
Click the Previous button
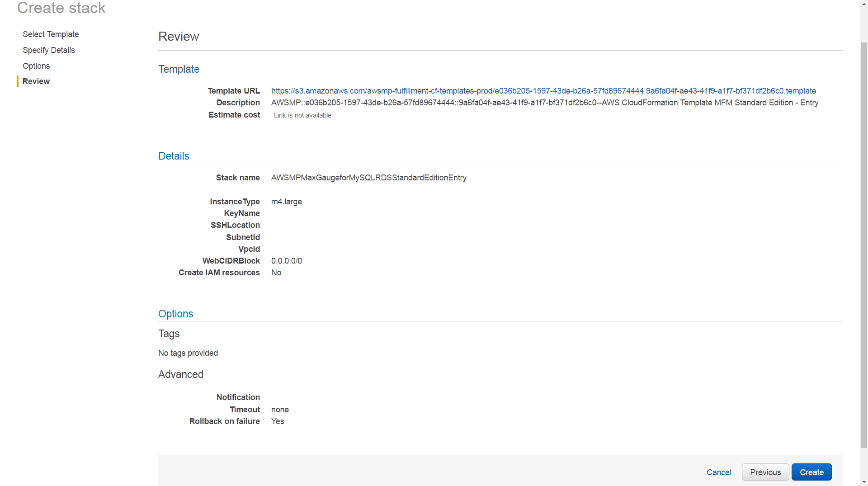(765, 472)
